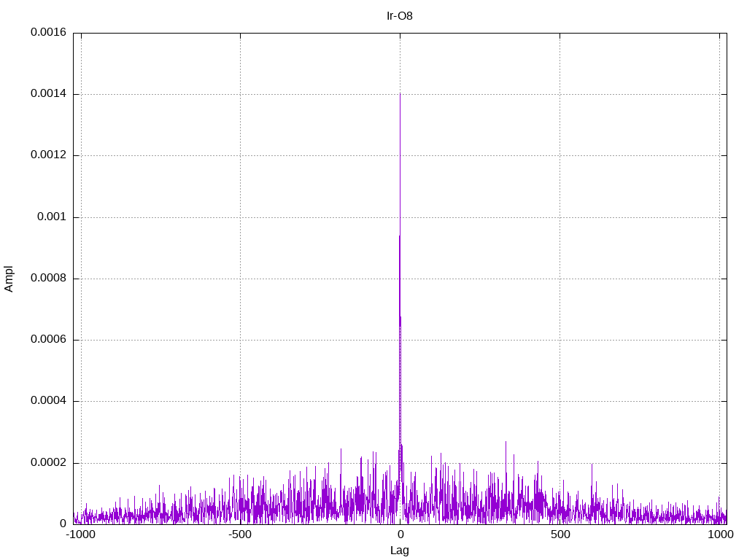Screen dimensions: 747x560
Task: Click the 0.0012 y-axis tick label
Action: (49, 155)
